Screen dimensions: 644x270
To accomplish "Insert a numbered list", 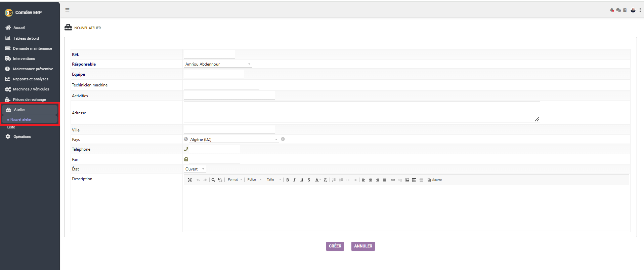I will pos(334,180).
